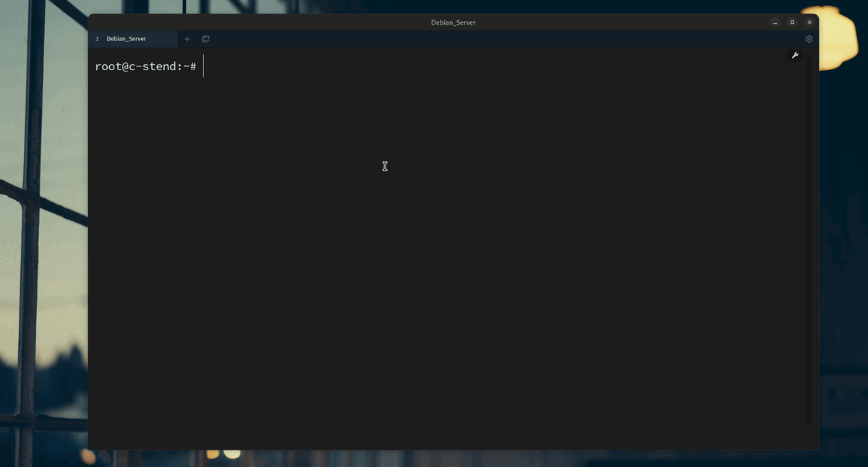Maximize the Debian_Server window
The height and width of the screenshot is (467, 868).
(792, 22)
